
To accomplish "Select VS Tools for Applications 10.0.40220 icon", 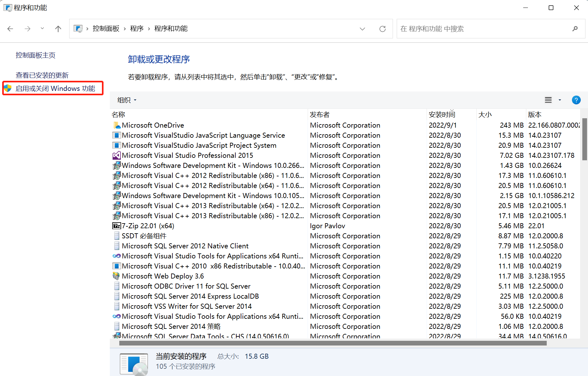I will point(117,256).
